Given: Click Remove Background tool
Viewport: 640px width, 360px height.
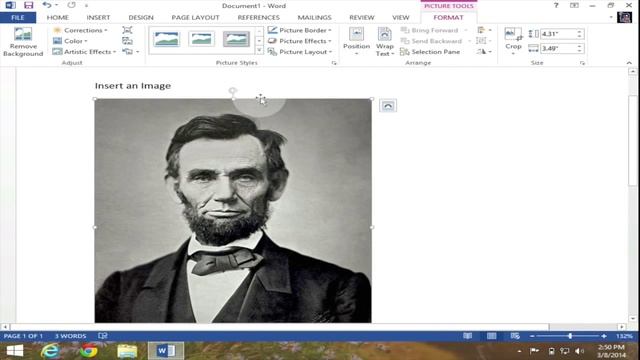Looking at the screenshot, I should [x=23, y=42].
